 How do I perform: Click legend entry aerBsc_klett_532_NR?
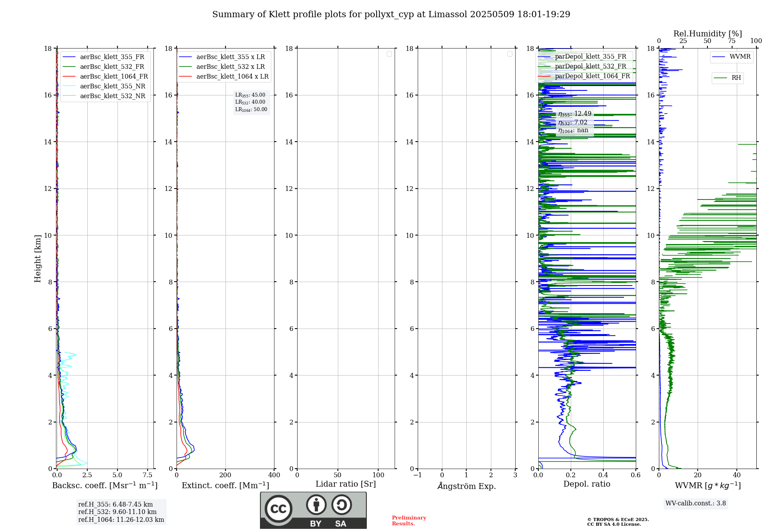click(x=104, y=96)
